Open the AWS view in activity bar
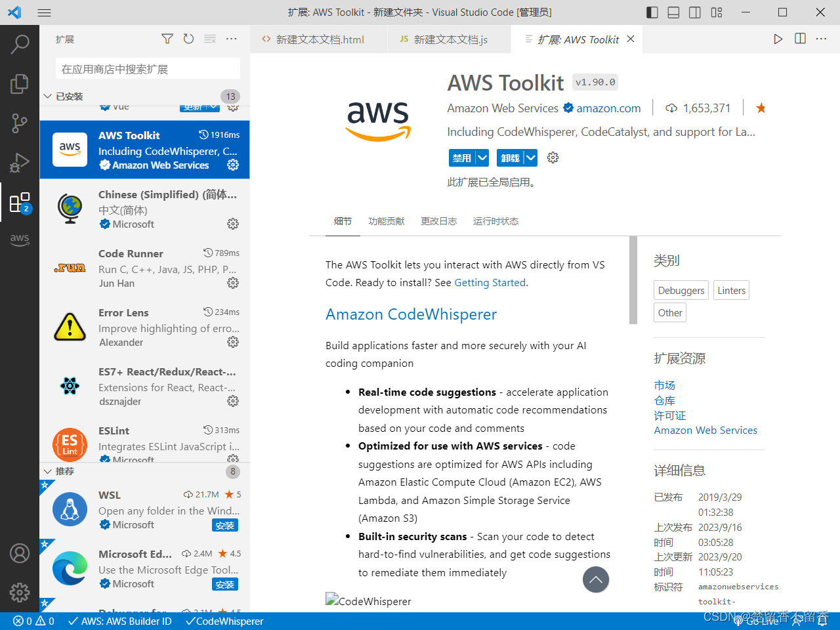 point(20,240)
